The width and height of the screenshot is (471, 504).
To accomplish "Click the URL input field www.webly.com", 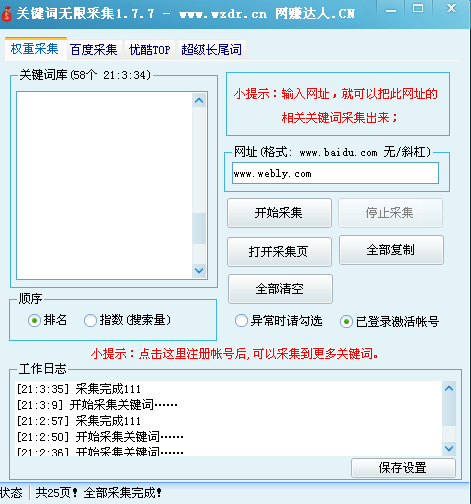I will pos(335,173).
